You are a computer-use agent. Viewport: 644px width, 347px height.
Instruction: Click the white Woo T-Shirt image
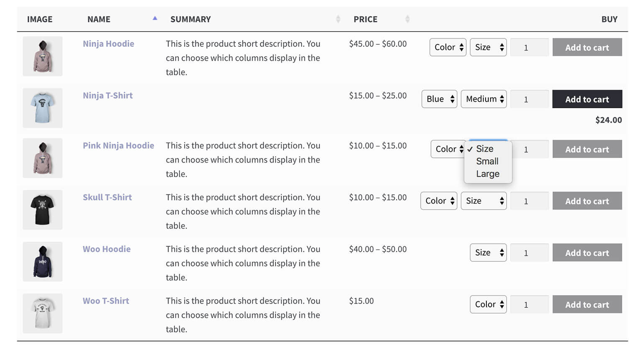[x=43, y=313]
